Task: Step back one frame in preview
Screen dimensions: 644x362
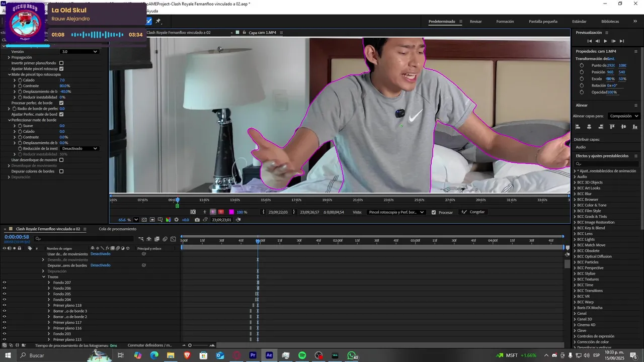Action: pyautogui.click(x=597, y=41)
